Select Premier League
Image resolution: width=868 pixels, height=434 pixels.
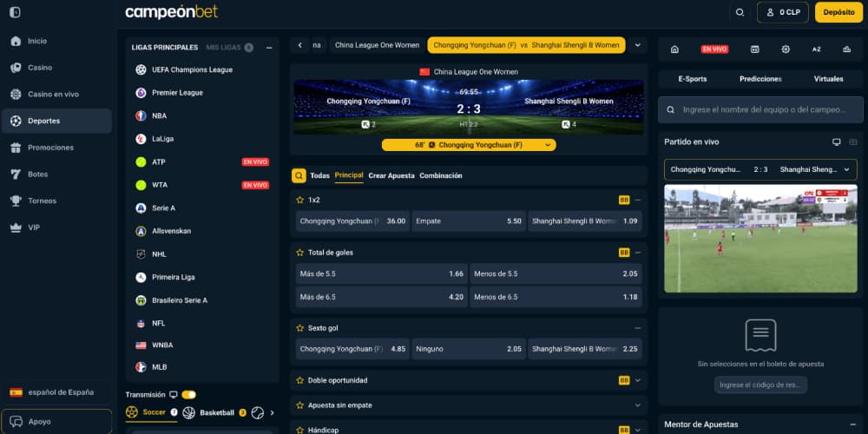(x=202, y=93)
